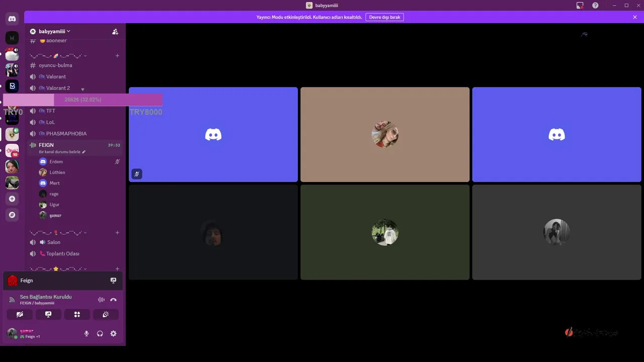Open the oyuncu-bulma text channel
Viewport: 644px width, 362px height.
pos(74,65)
